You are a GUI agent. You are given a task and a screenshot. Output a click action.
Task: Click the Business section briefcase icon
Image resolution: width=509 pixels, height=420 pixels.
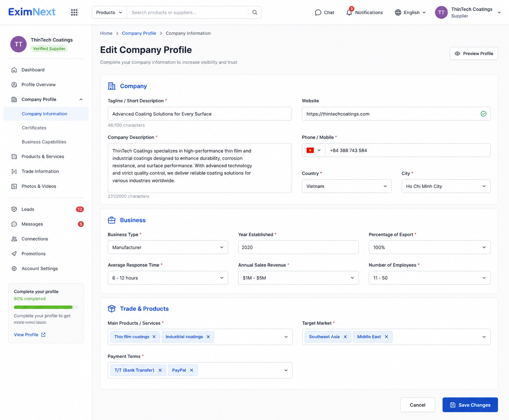[x=111, y=220]
